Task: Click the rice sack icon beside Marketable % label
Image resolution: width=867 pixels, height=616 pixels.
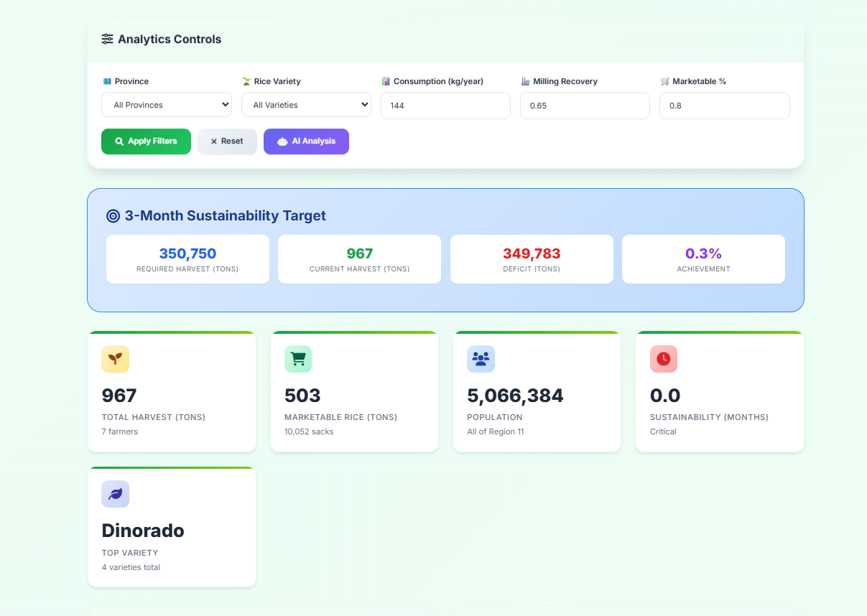Action: (x=666, y=81)
